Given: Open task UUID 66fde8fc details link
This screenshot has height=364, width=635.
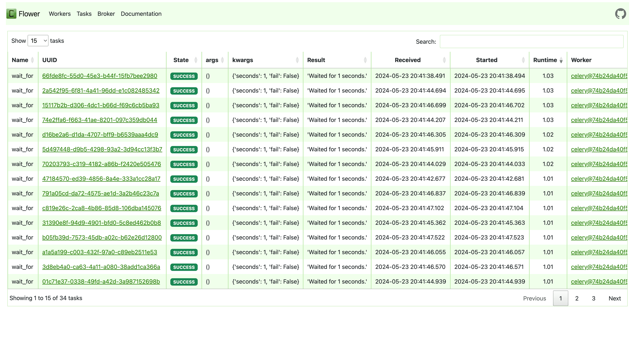Looking at the screenshot, I should coord(99,76).
